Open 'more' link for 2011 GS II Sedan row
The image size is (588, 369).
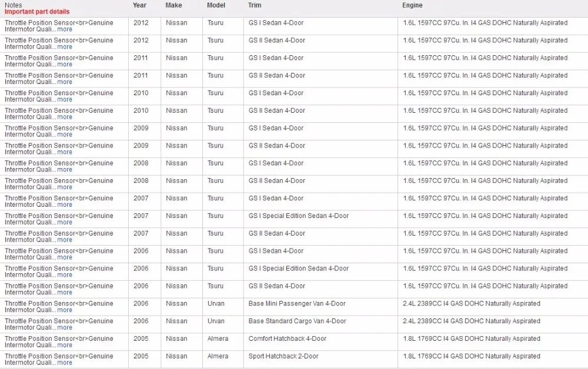[x=65, y=82]
